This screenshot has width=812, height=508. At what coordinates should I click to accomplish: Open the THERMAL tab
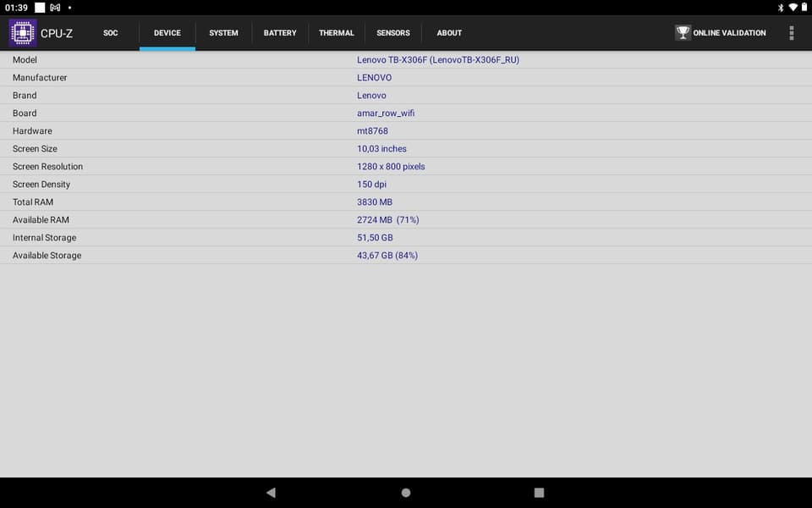337,33
